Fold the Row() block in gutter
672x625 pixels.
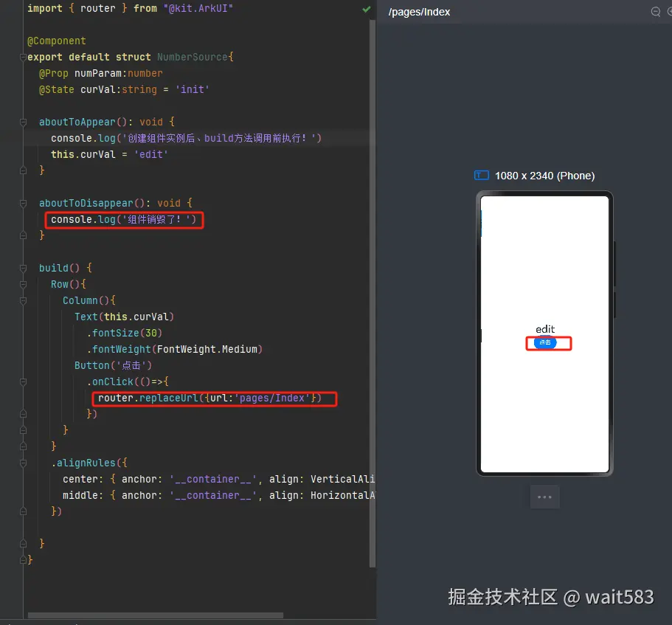(x=23, y=284)
